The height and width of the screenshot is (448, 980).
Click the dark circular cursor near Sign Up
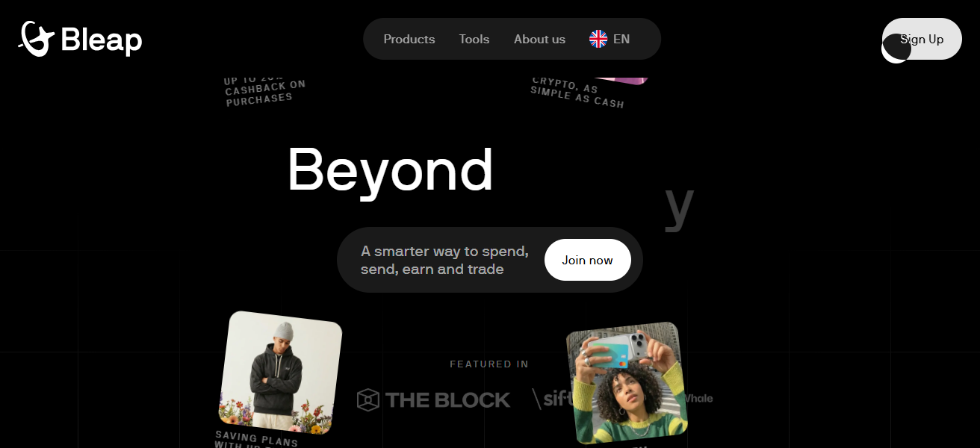(x=896, y=49)
